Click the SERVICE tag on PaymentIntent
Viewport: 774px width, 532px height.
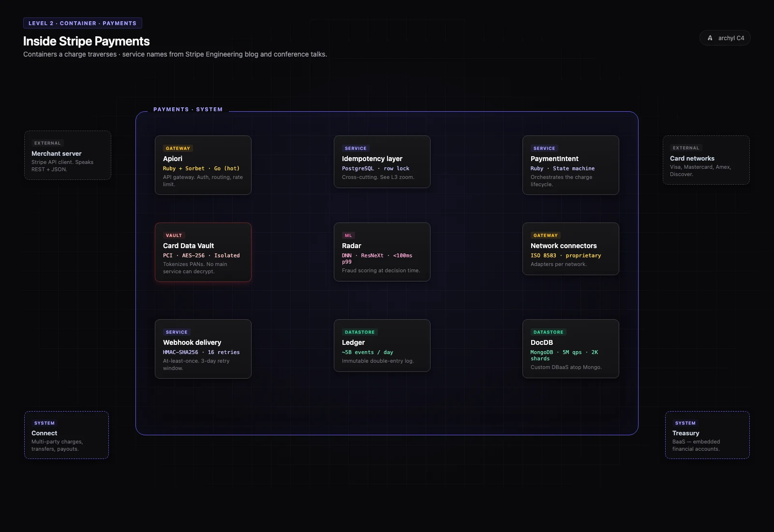(544, 148)
